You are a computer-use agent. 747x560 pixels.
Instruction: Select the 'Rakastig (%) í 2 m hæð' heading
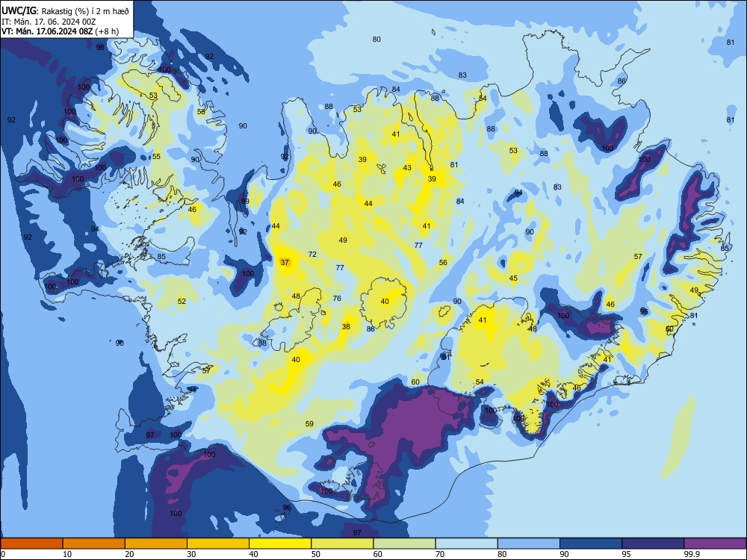click(85, 10)
